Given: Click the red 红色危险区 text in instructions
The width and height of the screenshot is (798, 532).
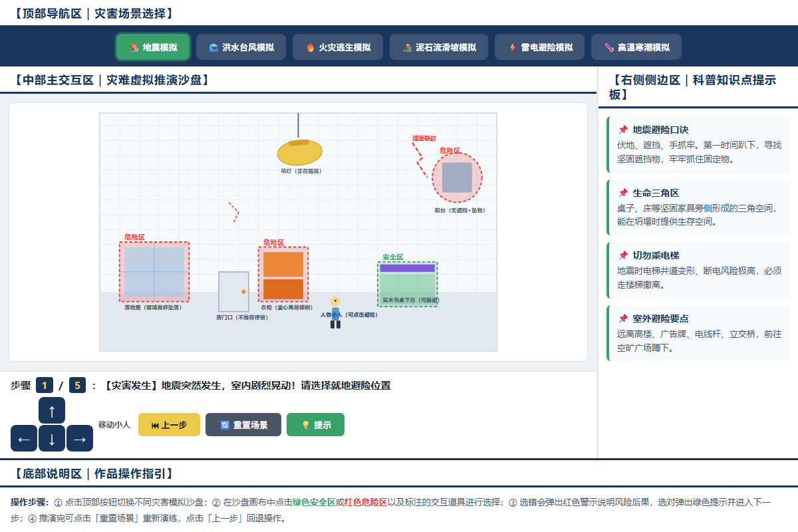Looking at the screenshot, I should (366, 502).
